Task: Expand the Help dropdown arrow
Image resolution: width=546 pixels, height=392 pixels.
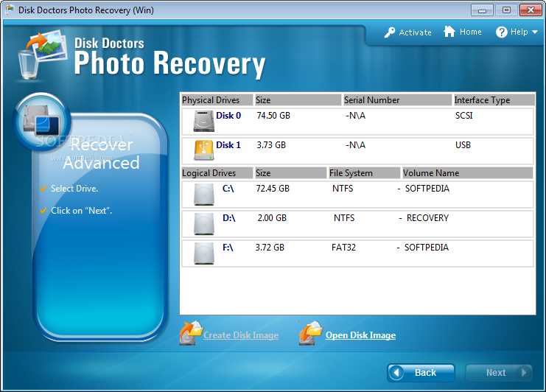Action: coord(535,32)
